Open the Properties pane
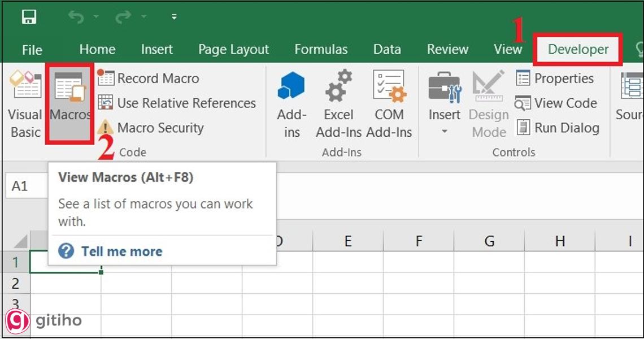644x339 pixels. tap(557, 79)
